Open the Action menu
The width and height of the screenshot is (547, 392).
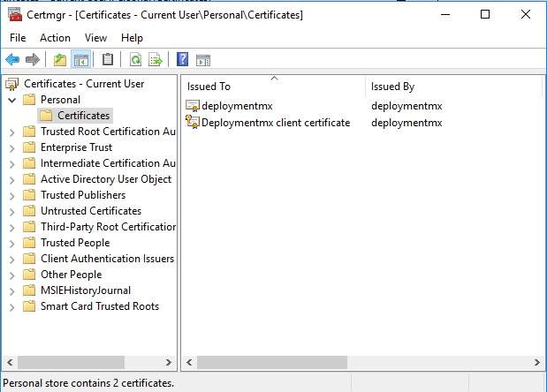[x=55, y=38]
